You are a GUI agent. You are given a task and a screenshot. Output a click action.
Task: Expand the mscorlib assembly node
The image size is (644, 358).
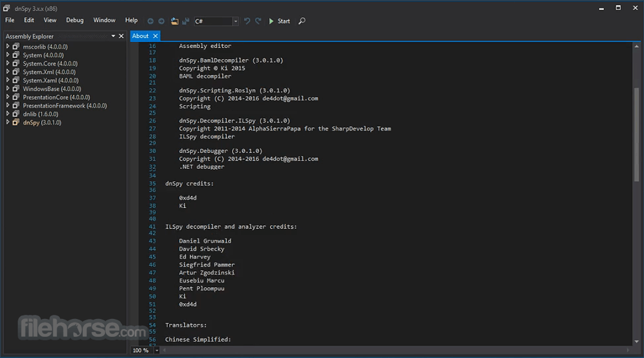(x=8, y=47)
